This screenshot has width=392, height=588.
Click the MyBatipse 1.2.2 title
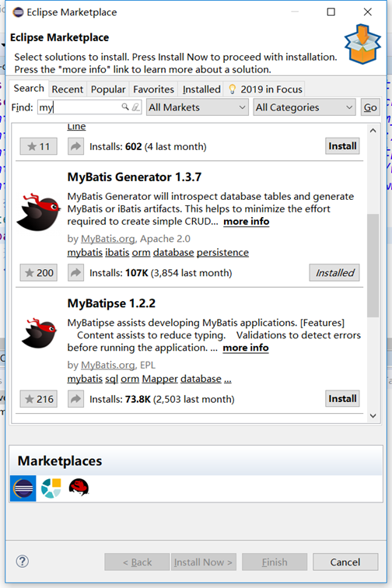[111, 303]
